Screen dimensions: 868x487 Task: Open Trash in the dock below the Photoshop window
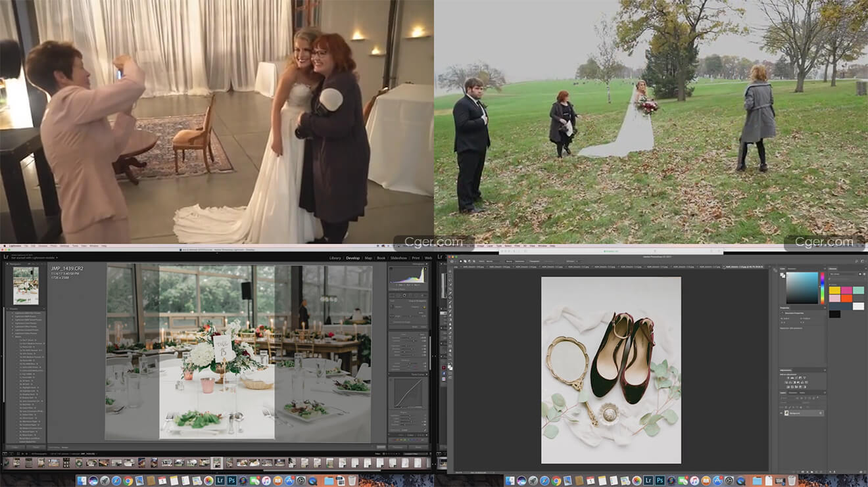click(x=792, y=481)
